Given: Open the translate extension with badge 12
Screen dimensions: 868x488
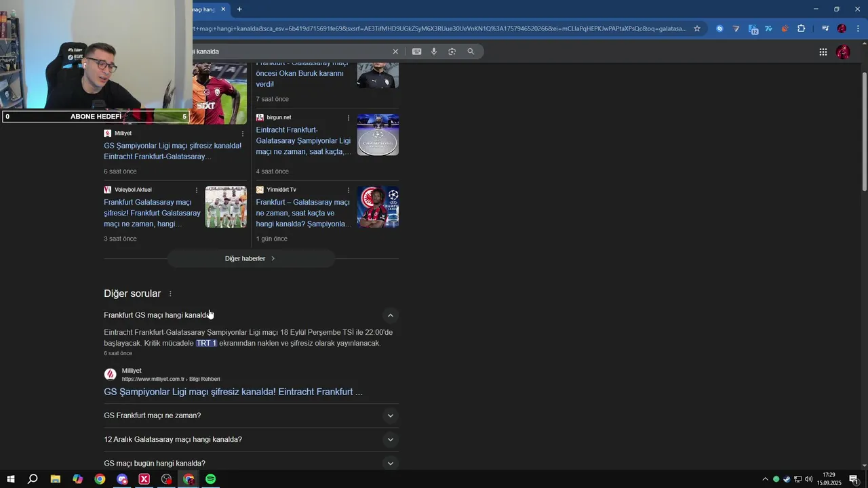Looking at the screenshot, I should 753,28.
